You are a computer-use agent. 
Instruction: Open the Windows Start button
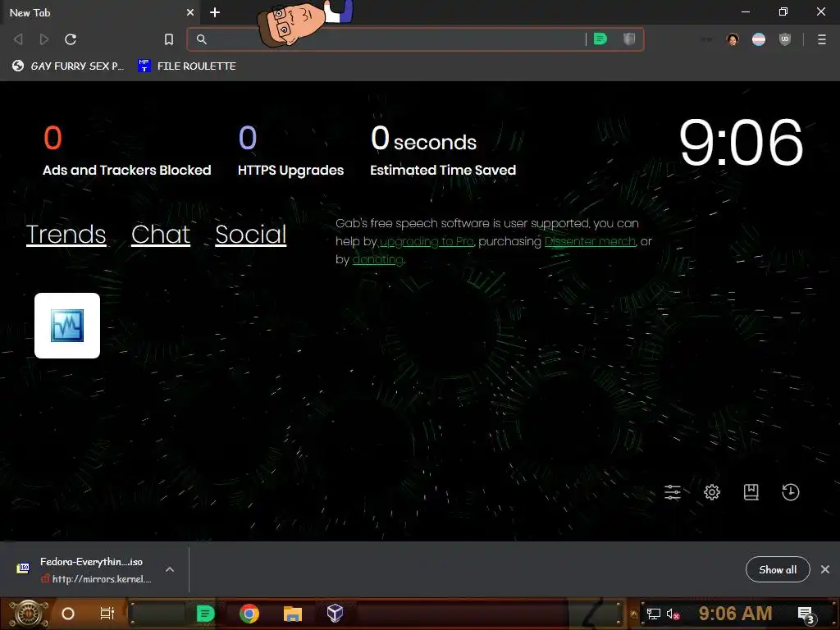point(28,614)
